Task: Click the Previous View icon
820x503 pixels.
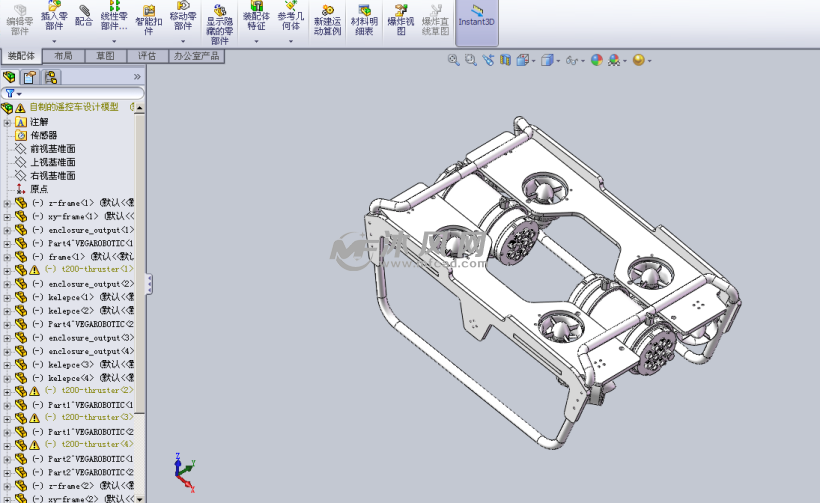Action: point(488,60)
